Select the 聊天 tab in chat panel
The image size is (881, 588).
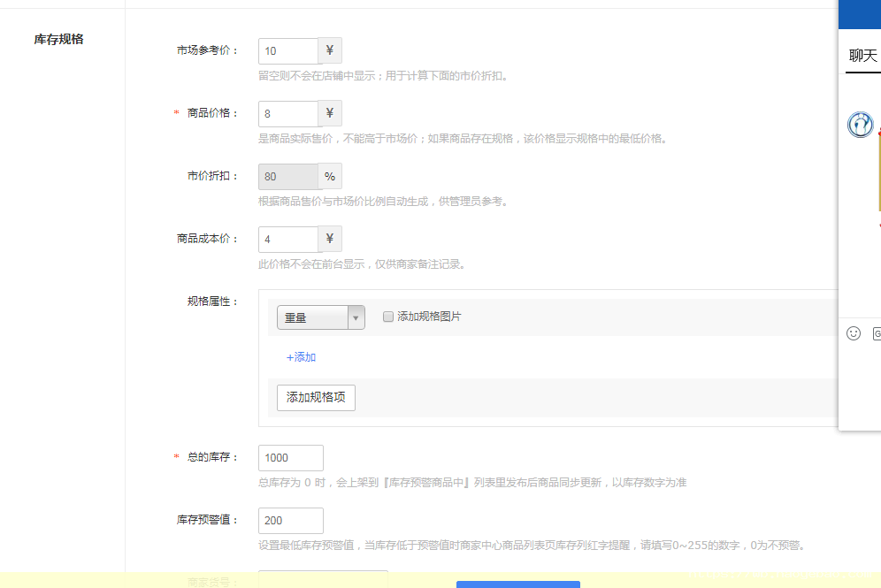[x=863, y=56]
